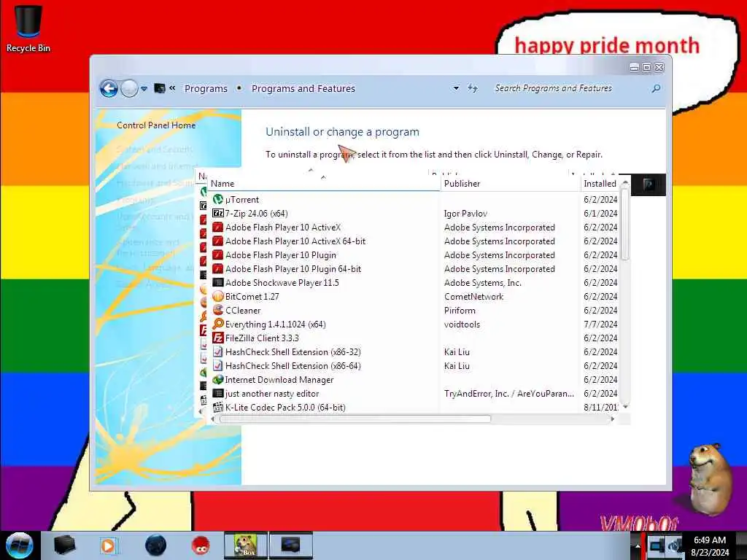Select Adobe Flash Player 10 Plugin icon
The height and width of the screenshot is (560, 747).
pyautogui.click(x=218, y=254)
